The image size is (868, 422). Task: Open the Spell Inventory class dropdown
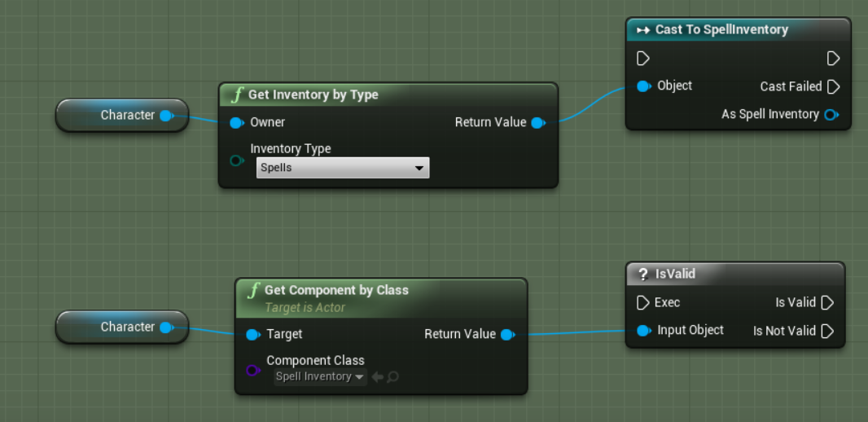coord(320,377)
